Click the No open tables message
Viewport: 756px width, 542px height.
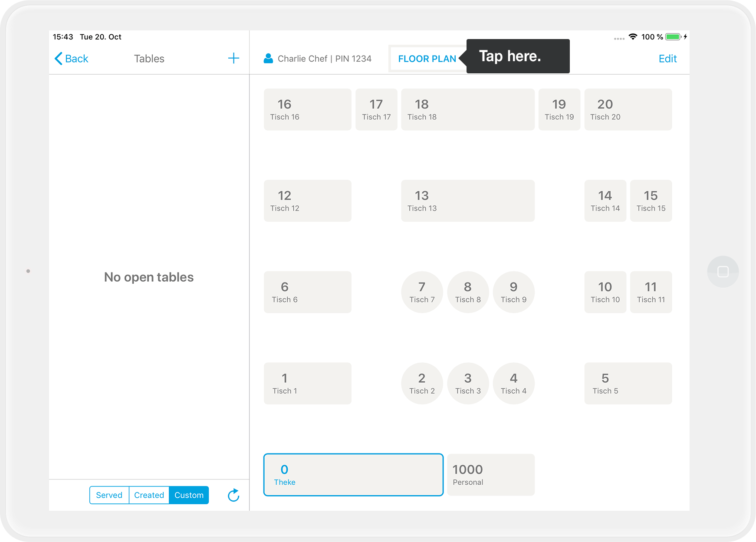click(x=149, y=277)
